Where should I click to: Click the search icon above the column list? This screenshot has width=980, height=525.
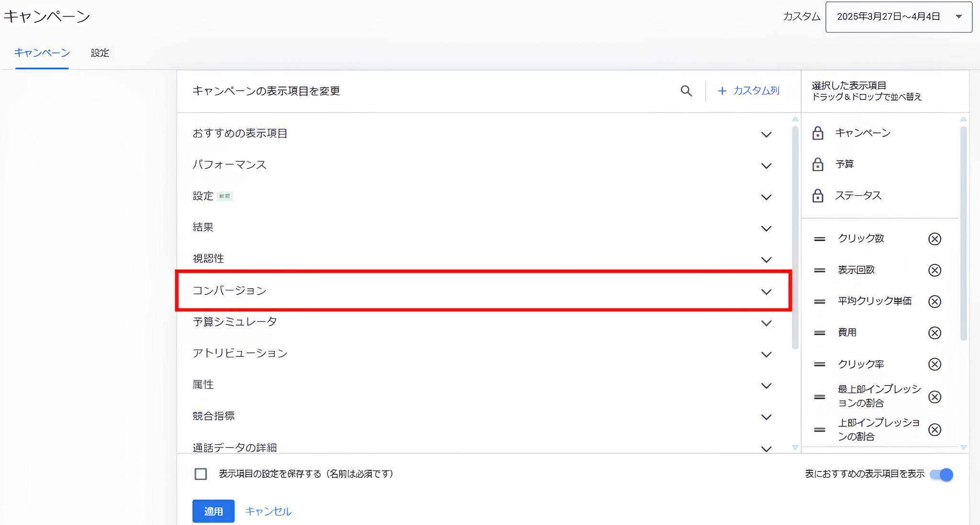[686, 91]
